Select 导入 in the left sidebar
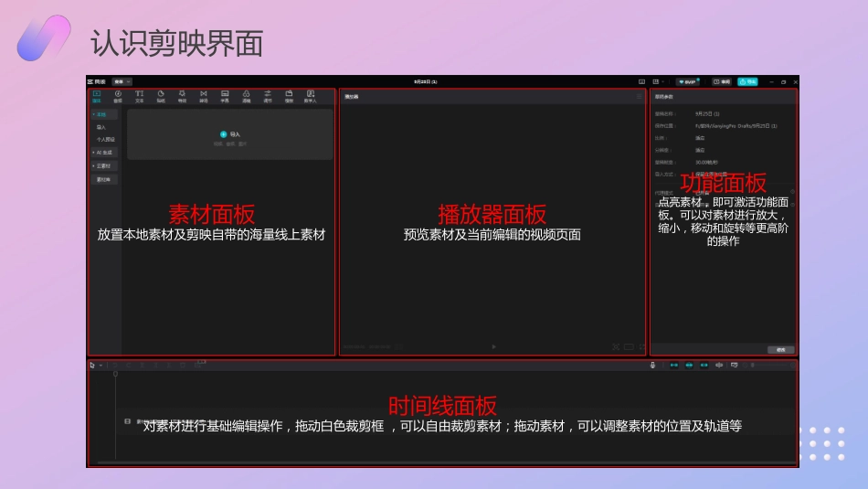The image size is (868, 489). click(101, 127)
